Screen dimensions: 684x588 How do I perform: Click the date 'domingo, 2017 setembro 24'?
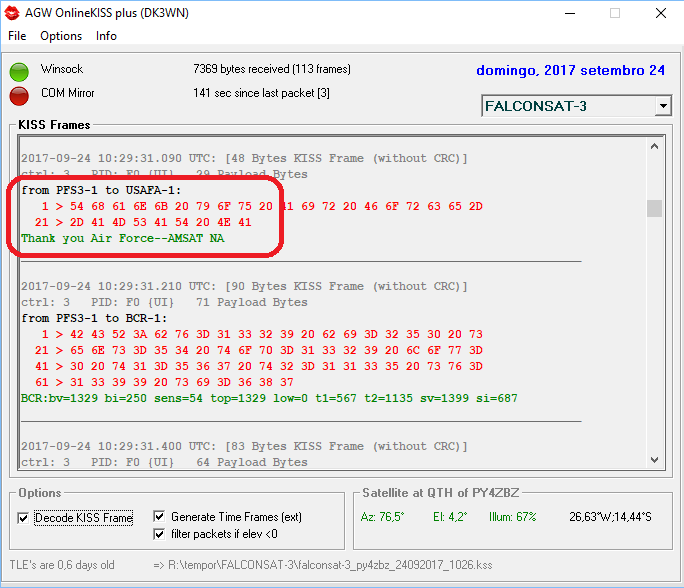coord(570,70)
